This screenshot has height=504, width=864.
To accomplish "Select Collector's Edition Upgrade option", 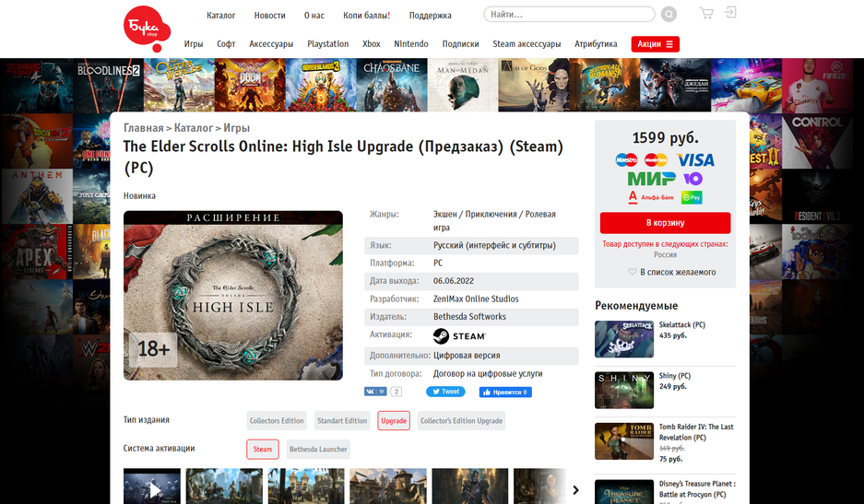I will [461, 421].
